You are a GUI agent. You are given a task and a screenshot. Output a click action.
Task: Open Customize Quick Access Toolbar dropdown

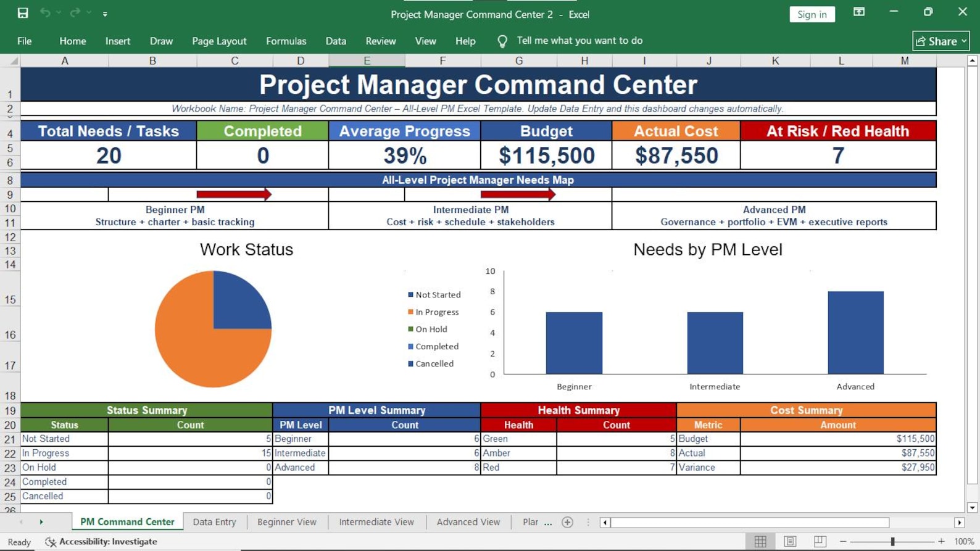pyautogui.click(x=105, y=14)
